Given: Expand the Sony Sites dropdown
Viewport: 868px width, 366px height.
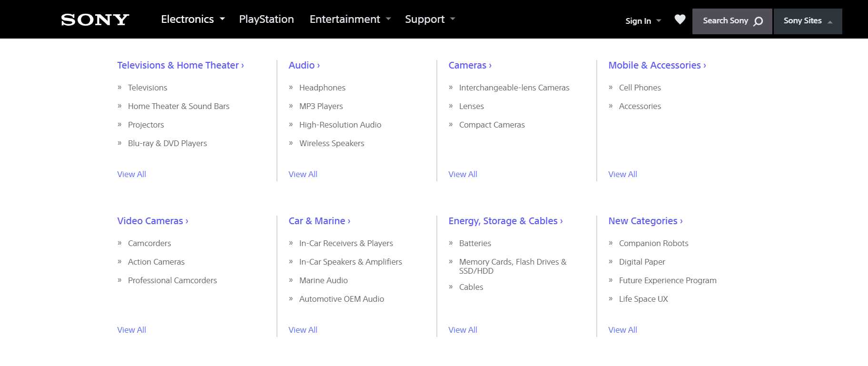Looking at the screenshot, I should [x=808, y=21].
